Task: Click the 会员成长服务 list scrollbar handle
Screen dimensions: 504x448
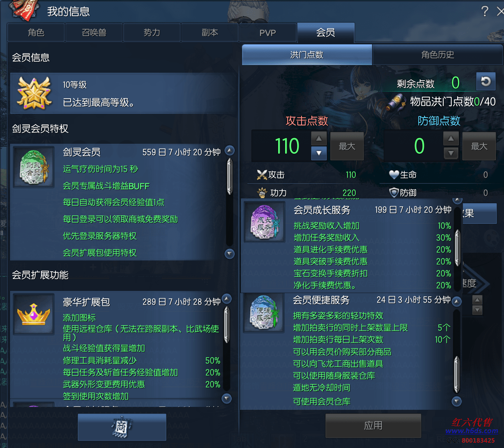Action: [x=458, y=248]
